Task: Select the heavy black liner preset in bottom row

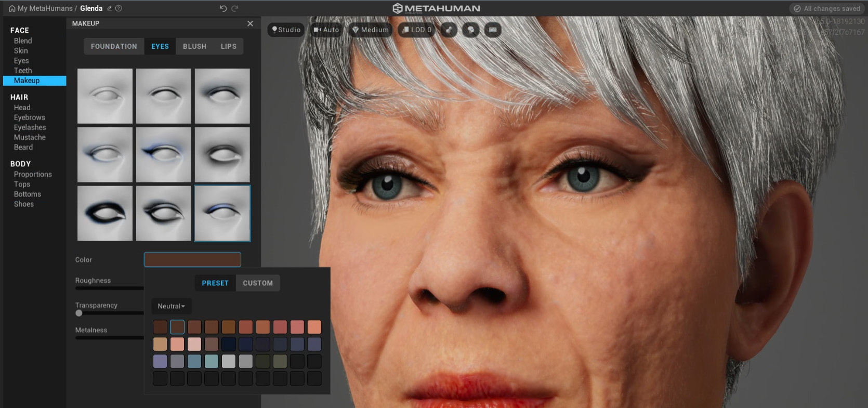Action: [105, 214]
